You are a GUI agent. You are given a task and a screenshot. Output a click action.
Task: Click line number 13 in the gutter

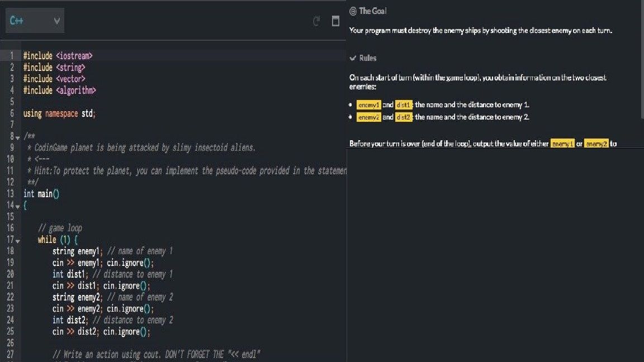tap(10, 193)
